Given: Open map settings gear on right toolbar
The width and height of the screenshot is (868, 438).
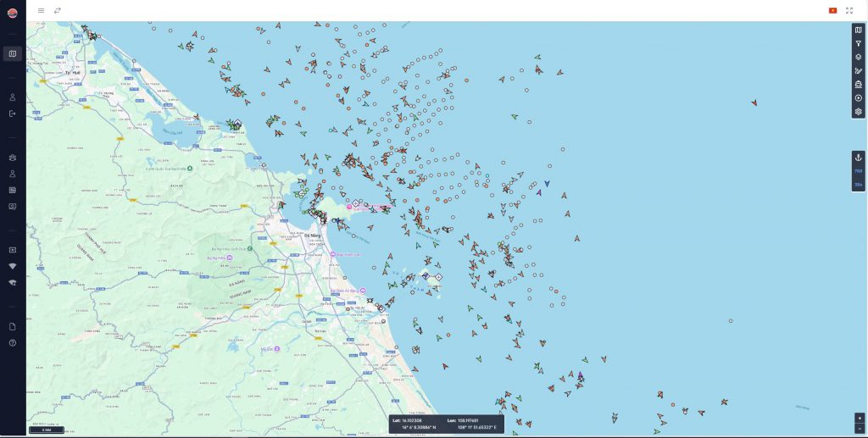Looking at the screenshot, I should (x=858, y=112).
